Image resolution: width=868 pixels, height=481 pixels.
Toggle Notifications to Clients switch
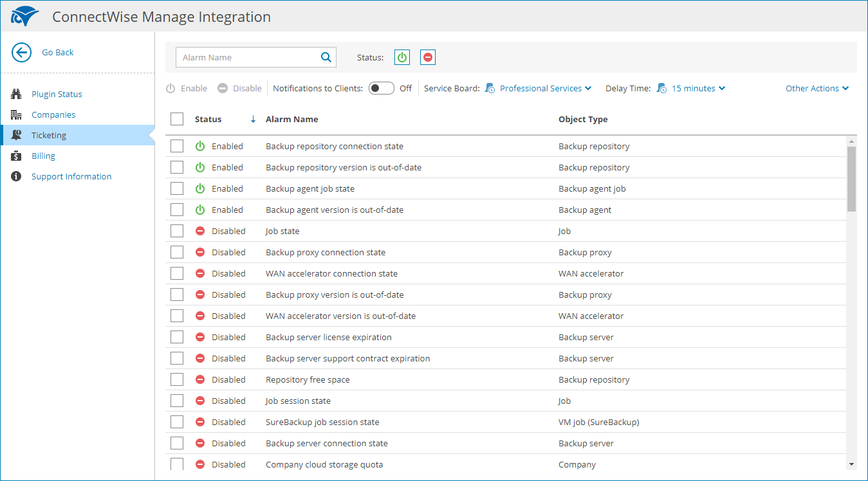[x=381, y=88]
